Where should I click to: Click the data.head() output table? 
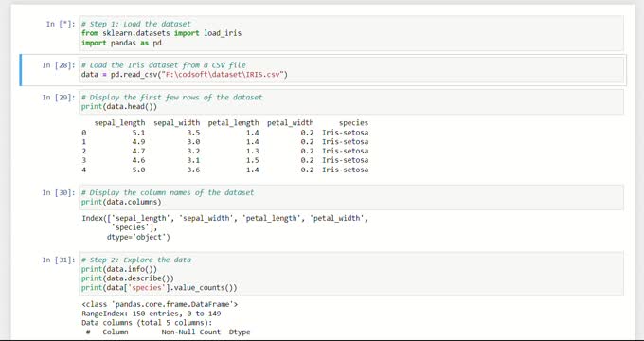225,146
